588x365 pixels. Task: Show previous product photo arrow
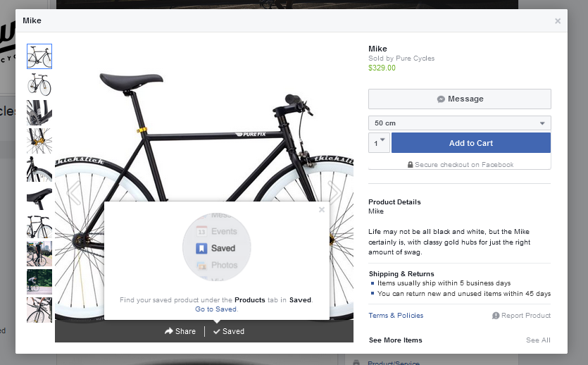click(74, 192)
